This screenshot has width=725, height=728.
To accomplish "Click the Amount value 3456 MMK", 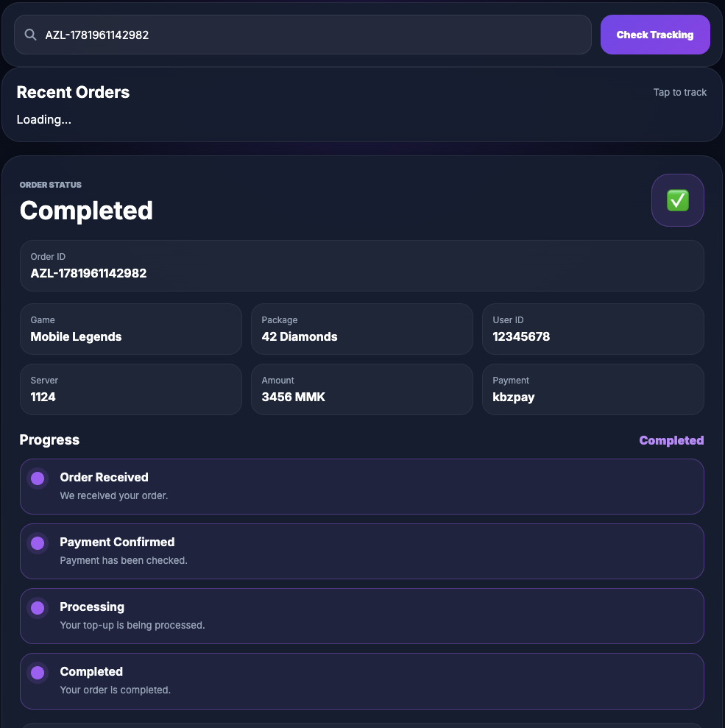I will tap(294, 397).
